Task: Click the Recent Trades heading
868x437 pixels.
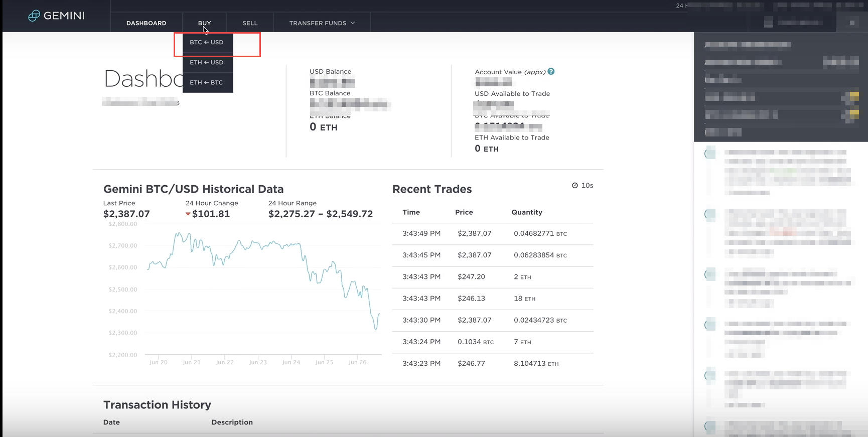Action: (432, 189)
